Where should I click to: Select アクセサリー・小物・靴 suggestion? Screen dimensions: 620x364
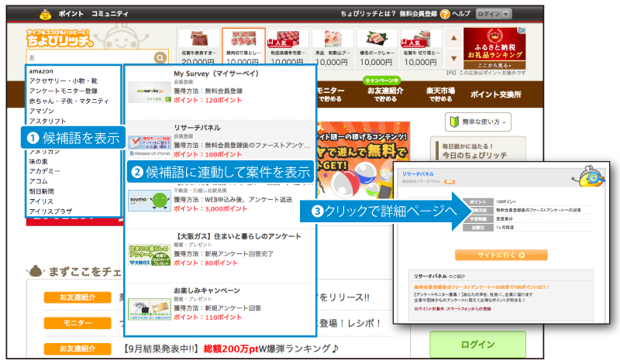coord(64,81)
